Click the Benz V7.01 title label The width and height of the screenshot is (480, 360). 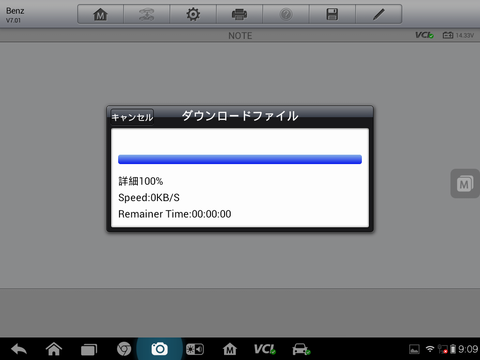15,15
